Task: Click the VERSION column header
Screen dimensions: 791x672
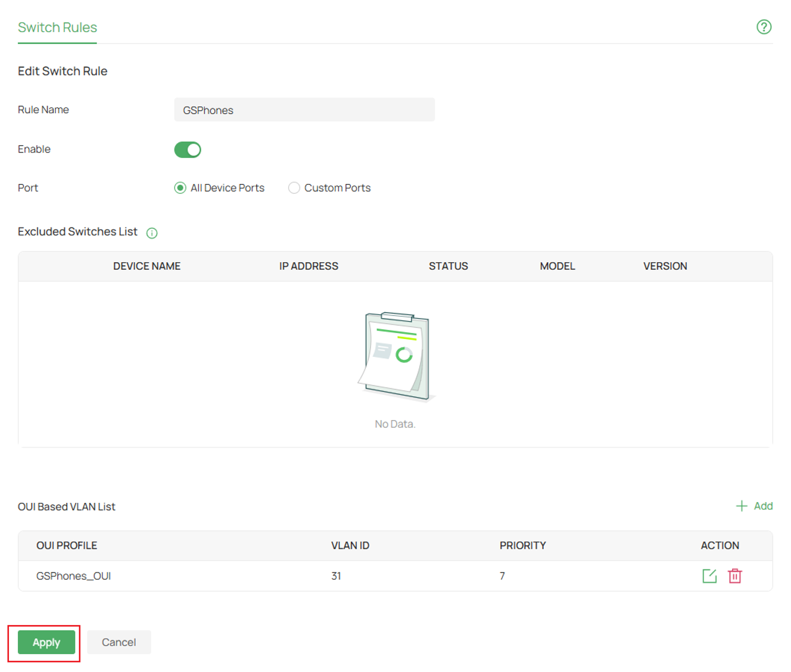Action: 665,266
